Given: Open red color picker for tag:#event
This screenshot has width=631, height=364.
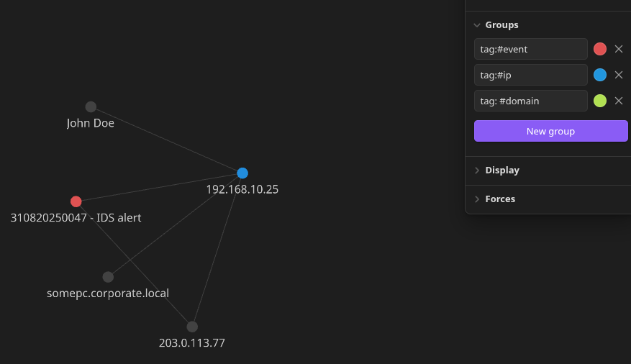Looking at the screenshot, I should (x=599, y=49).
